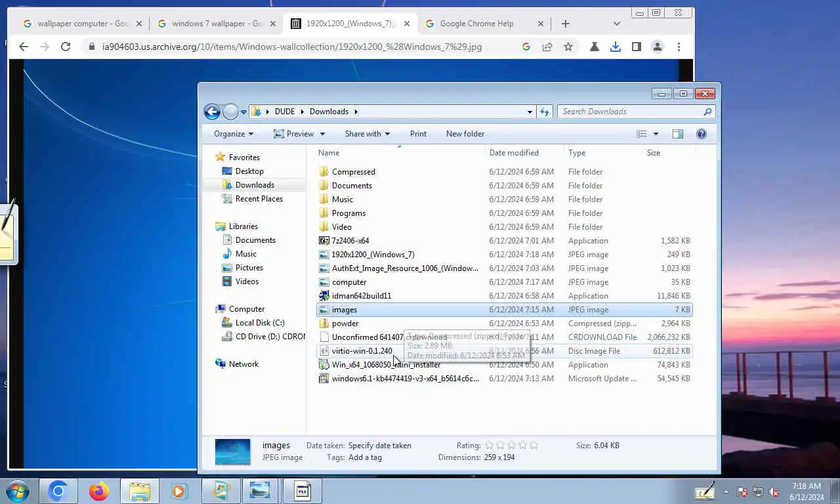
Task: Open Videos library in sidebar
Action: pos(247,282)
